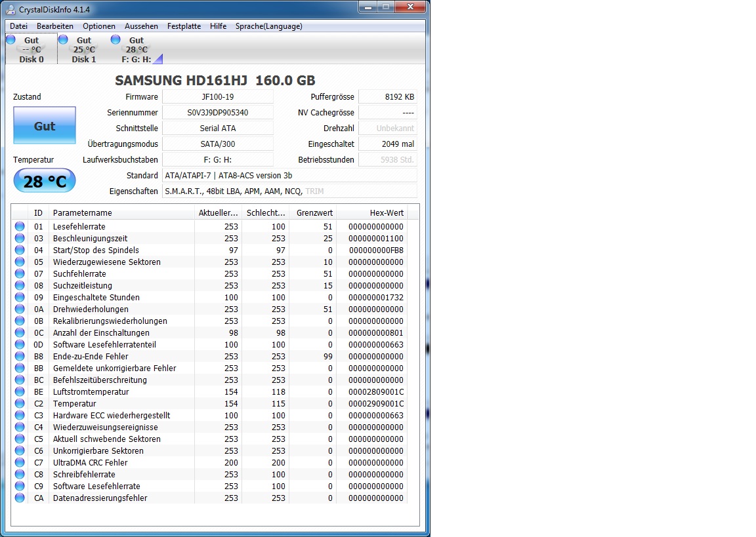Screen dimensions: 756x537
Task: Click the Laufwerksbuchstaben field F: G: H:
Action: [x=218, y=159]
